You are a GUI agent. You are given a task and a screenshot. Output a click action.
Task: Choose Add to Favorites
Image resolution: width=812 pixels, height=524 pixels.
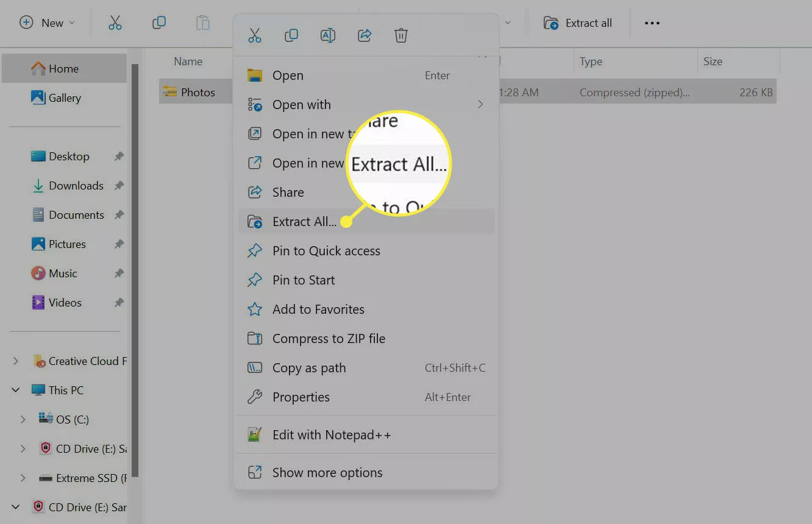366,310
